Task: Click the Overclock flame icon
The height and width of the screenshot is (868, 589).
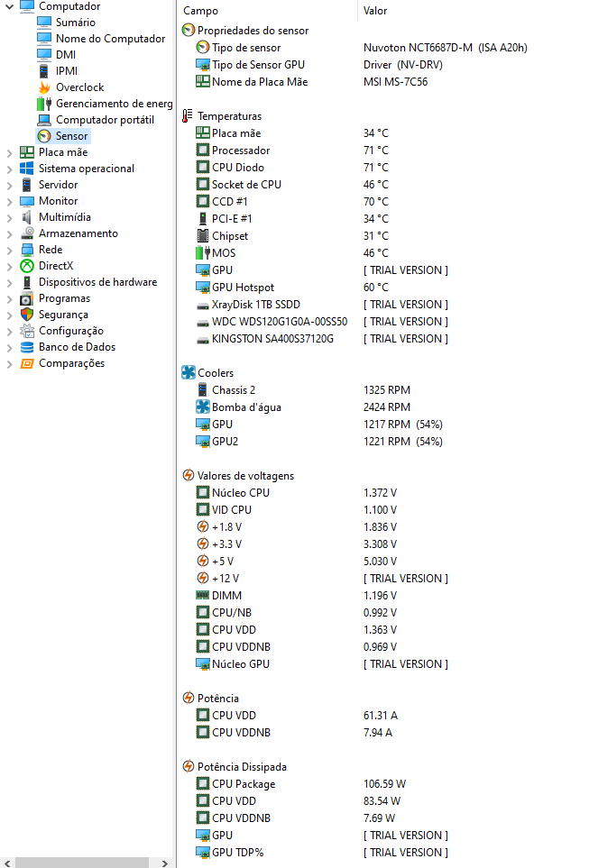Action: 44,87
